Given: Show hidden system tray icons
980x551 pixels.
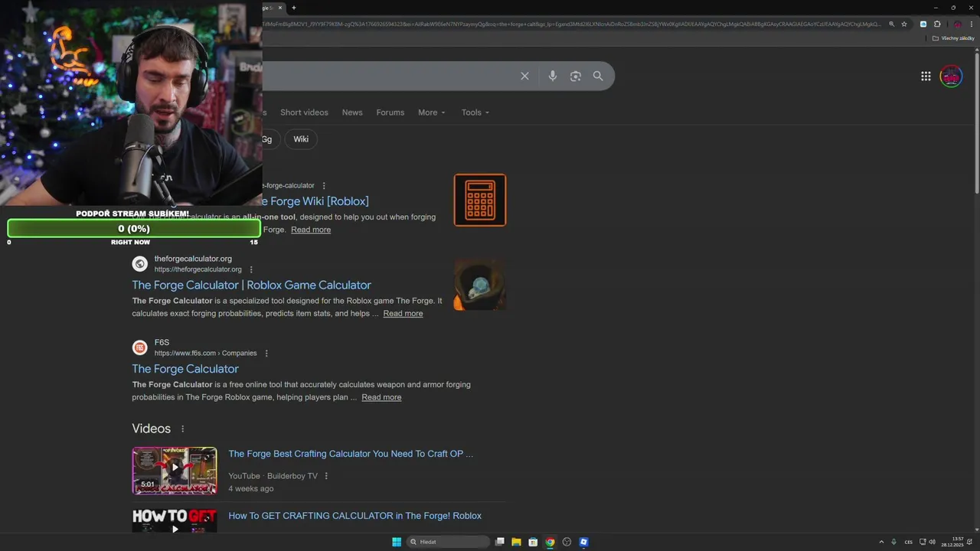Looking at the screenshot, I should 881,542.
